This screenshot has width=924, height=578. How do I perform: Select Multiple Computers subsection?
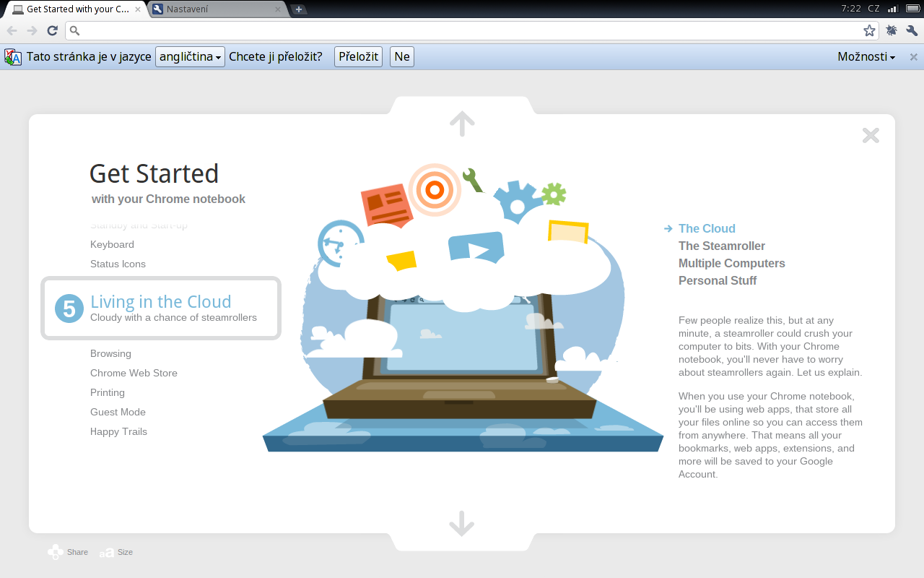(732, 263)
